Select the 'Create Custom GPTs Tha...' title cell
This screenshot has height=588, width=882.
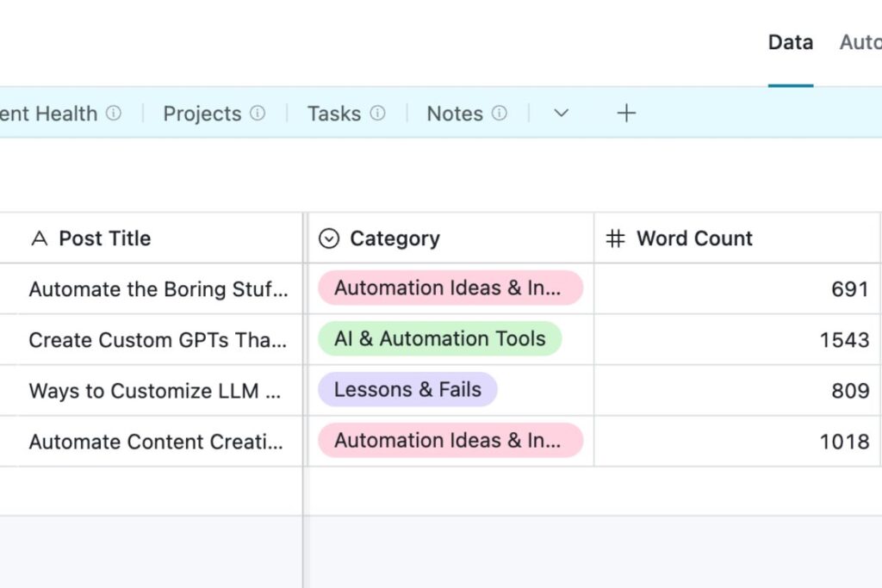tap(152, 339)
